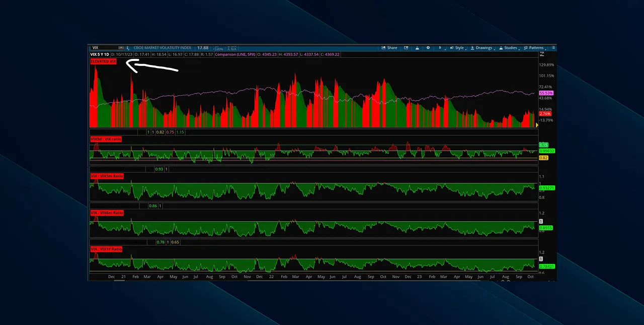
Task: Click the 55.53% comparison value bubble
Action: (x=545, y=93)
